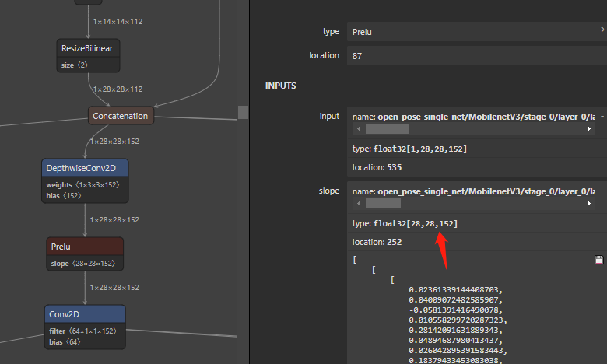The height and width of the screenshot is (364, 607).
Task: Collapse the slope tensor details
Action: pyautogui.click(x=602, y=191)
